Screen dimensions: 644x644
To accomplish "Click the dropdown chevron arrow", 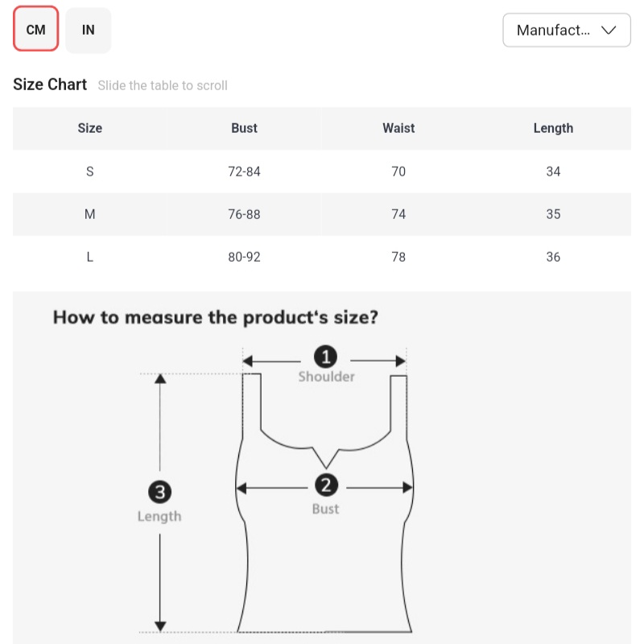I will [x=609, y=31].
